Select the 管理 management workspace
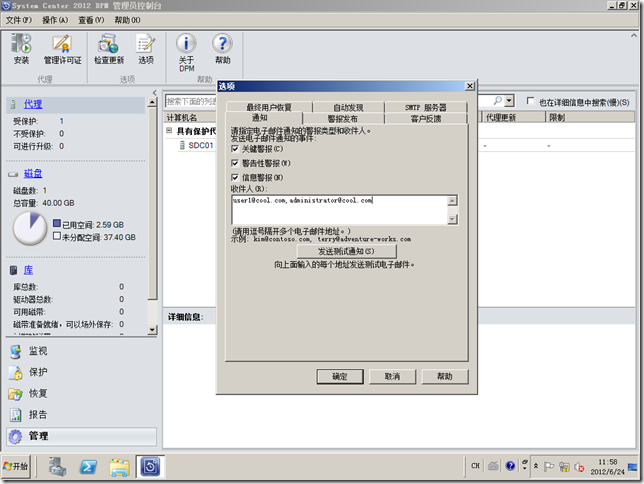The height and width of the screenshot is (484, 644). click(81, 436)
